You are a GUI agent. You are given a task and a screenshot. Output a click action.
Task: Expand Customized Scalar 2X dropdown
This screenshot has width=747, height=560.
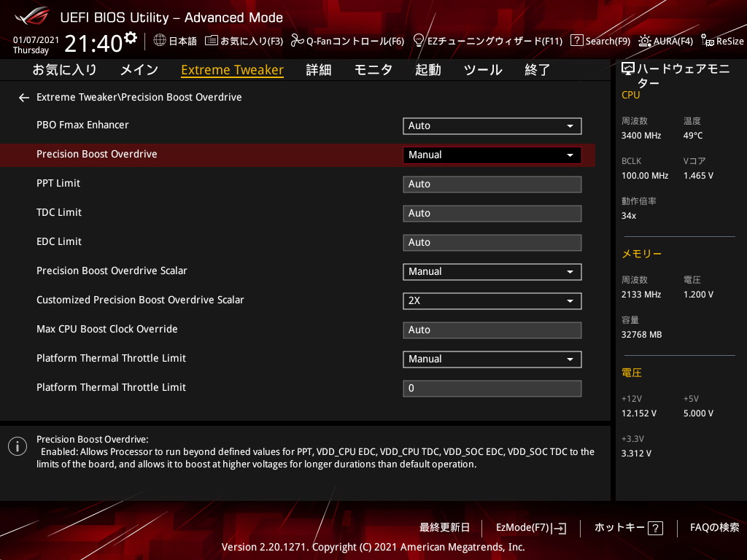(492, 300)
